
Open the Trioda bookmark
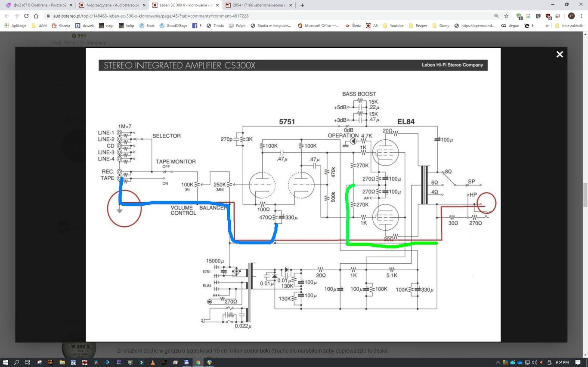click(x=215, y=26)
